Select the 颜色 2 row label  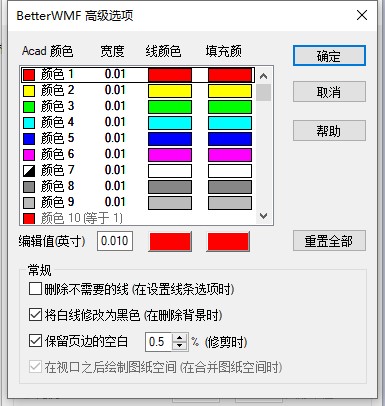pos(57,90)
